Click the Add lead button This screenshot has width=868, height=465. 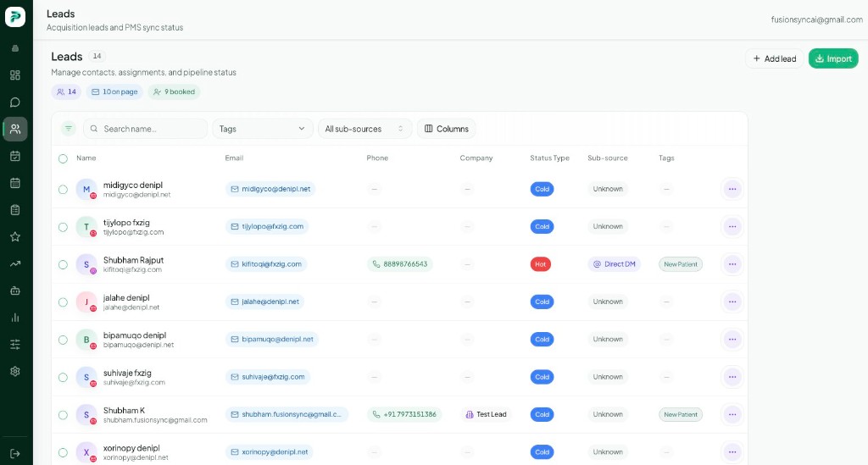click(x=775, y=58)
